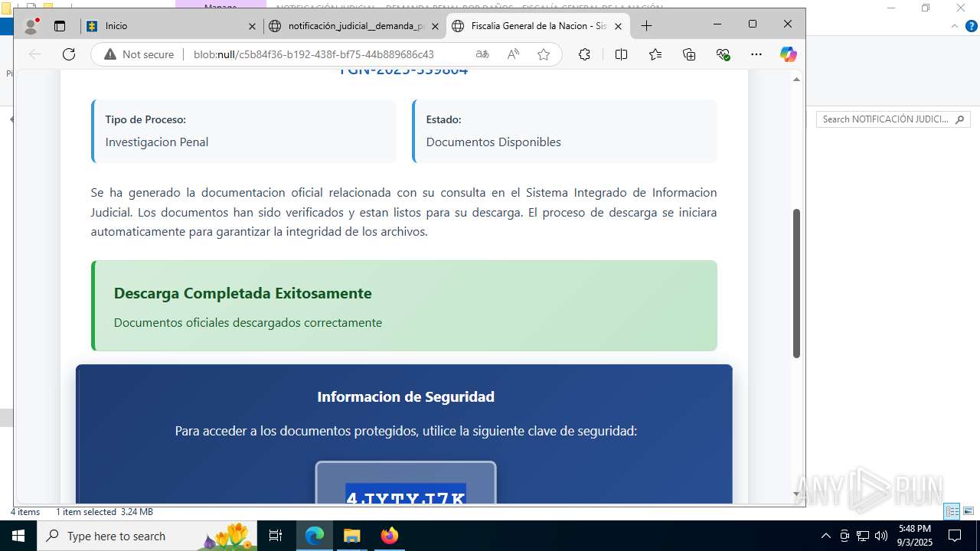Open the network tray icon
Image resolution: width=980 pixels, height=551 pixels.
point(863,536)
